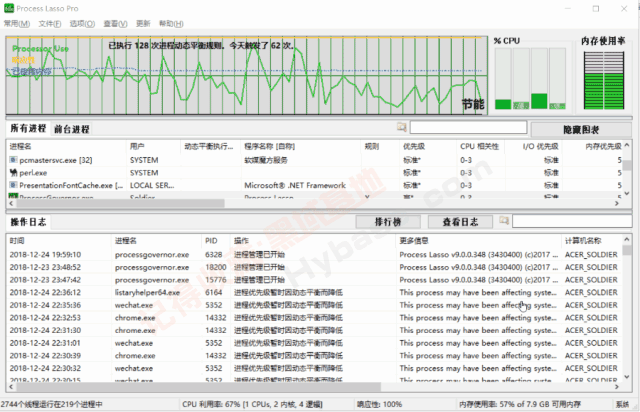The height and width of the screenshot is (412, 640).
Task: Click the Process Lasso Pro title icon
Action: (9, 8)
